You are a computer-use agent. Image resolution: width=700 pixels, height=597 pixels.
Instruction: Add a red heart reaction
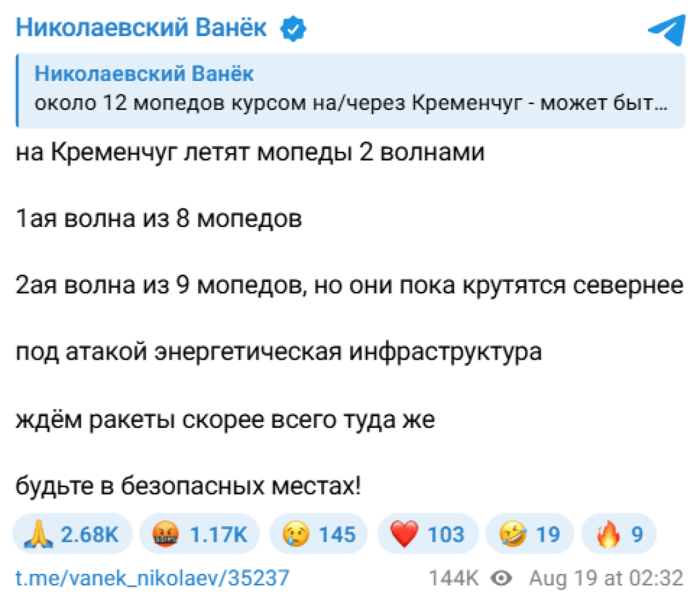tap(427, 534)
